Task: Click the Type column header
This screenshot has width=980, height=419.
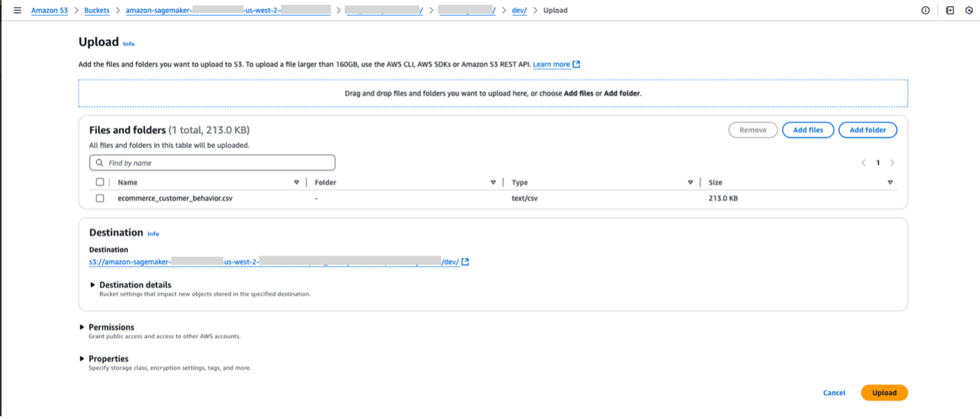Action: point(519,182)
